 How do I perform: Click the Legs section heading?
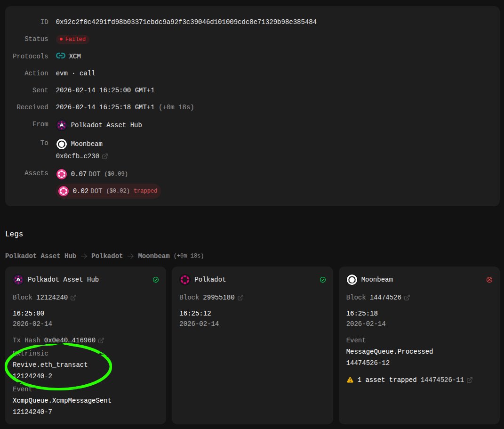[14, 234]
